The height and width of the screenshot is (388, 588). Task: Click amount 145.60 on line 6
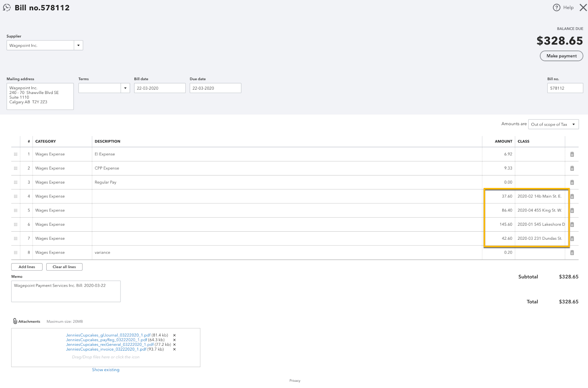point(506,224)
